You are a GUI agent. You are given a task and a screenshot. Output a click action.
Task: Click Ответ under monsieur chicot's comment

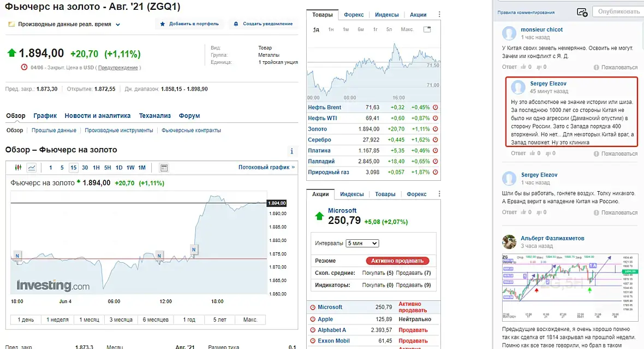(x=509, y=67)
